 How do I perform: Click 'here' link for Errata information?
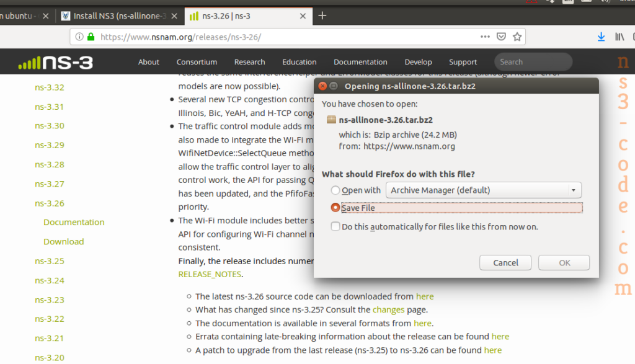[x=500, y=337]
